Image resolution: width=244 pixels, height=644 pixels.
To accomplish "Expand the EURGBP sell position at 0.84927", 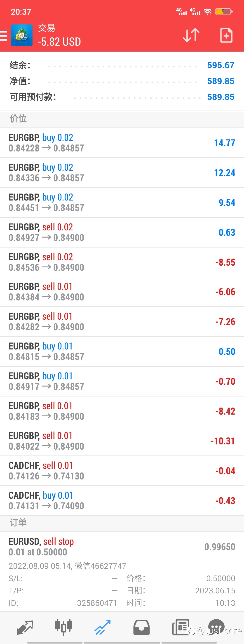I will point(122,232).
